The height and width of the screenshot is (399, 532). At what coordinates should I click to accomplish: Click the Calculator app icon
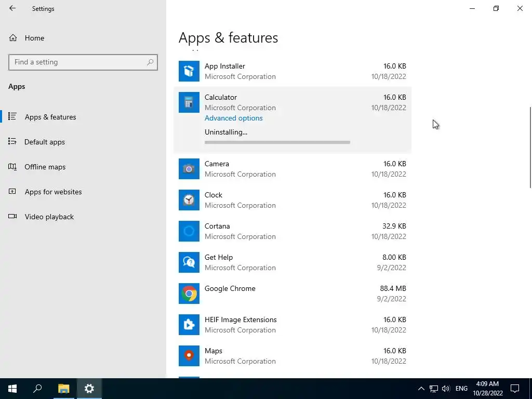pyautogui.click(x=189, y=102)
